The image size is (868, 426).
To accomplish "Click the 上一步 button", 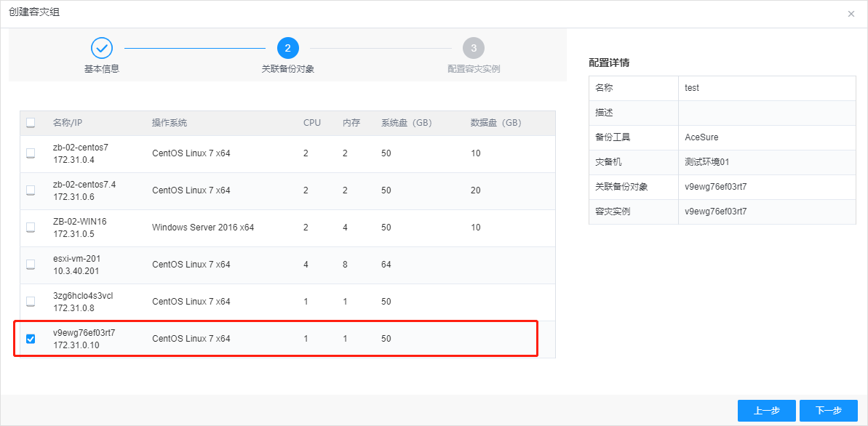I will click(766, 411).
